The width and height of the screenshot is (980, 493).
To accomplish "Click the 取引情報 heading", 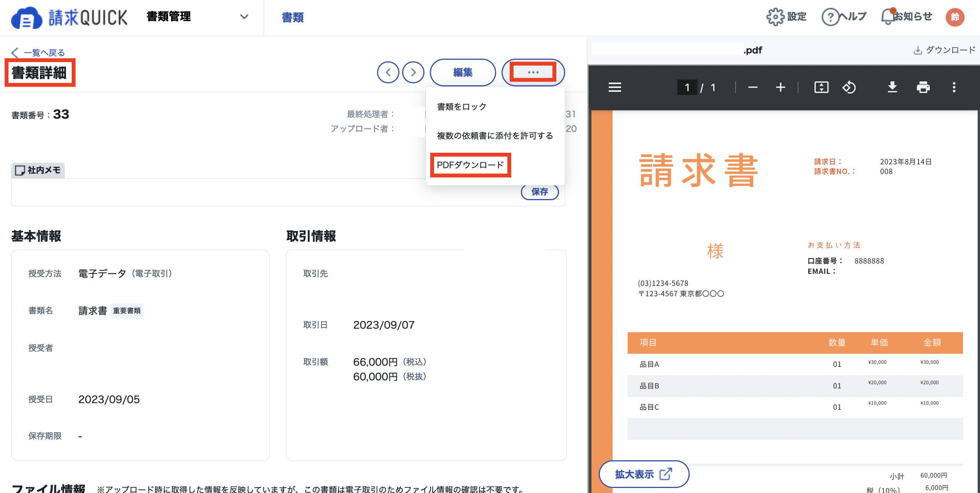I will 311,236.
